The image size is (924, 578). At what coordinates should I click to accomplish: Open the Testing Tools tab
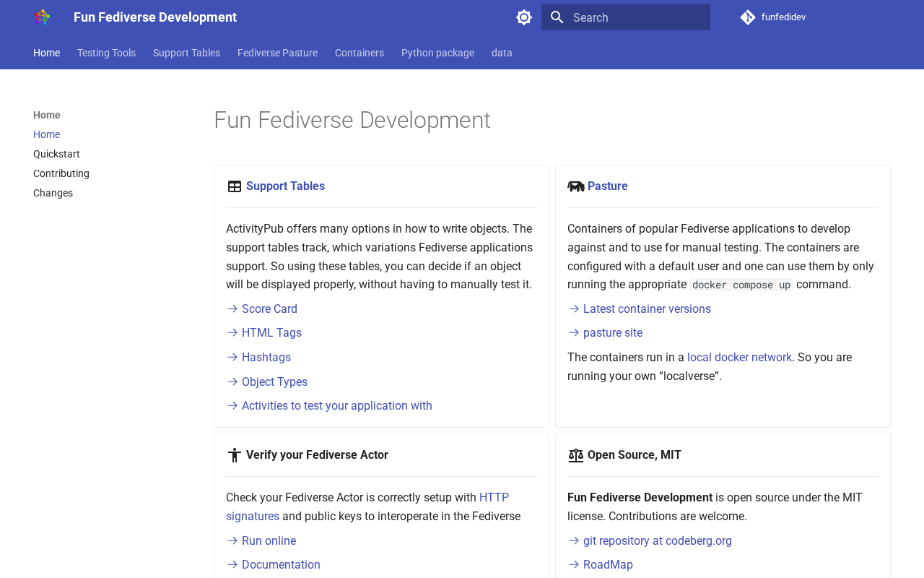(106, 53)
